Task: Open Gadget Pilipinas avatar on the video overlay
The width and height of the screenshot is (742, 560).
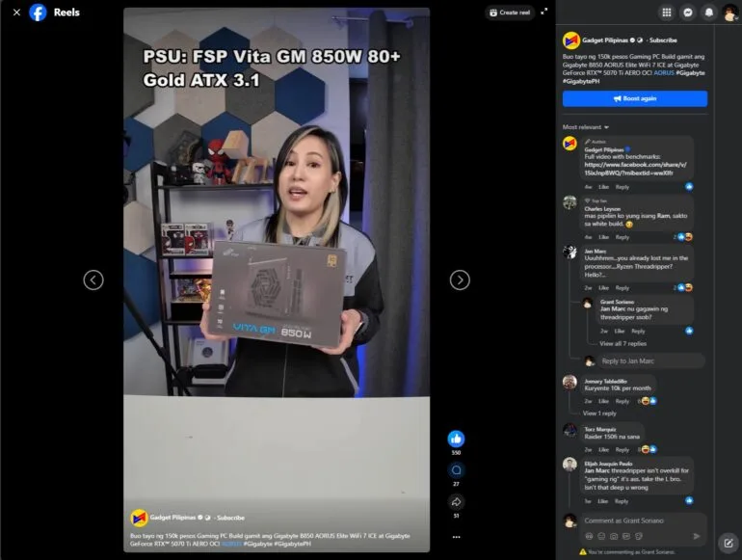Action: pyautogui.click(x=139, y=518)
